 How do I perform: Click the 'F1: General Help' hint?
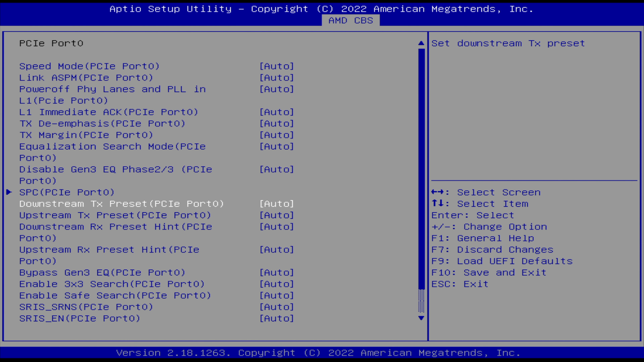click(x=483, y=238)
